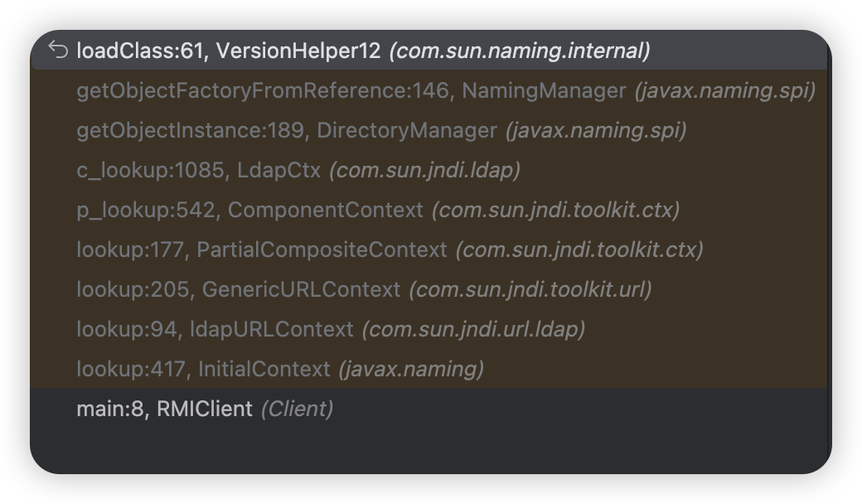The height and width of the screenshot is (504, 862).
Task: Click the (javax.naming) package label
Action: pos(411,369)
